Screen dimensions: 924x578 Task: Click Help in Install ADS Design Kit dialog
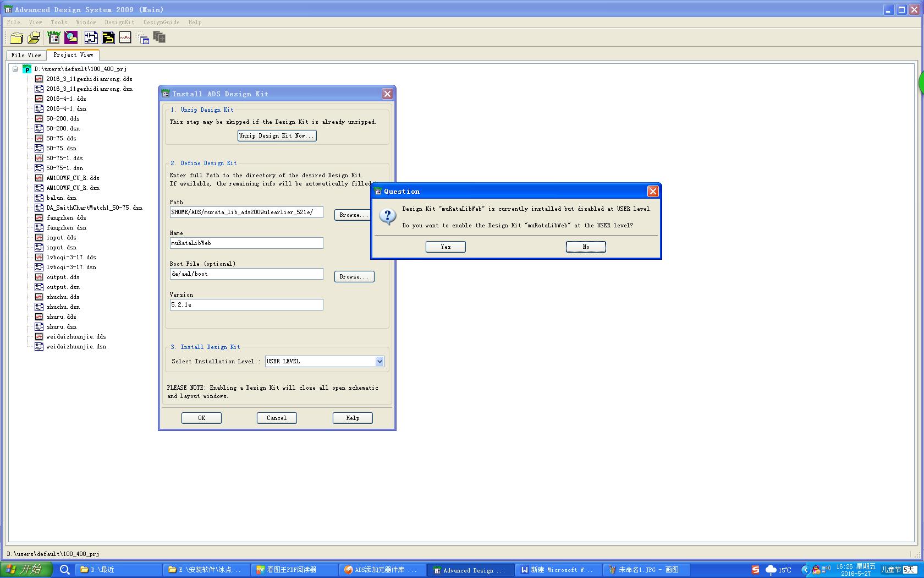point(353,418)
